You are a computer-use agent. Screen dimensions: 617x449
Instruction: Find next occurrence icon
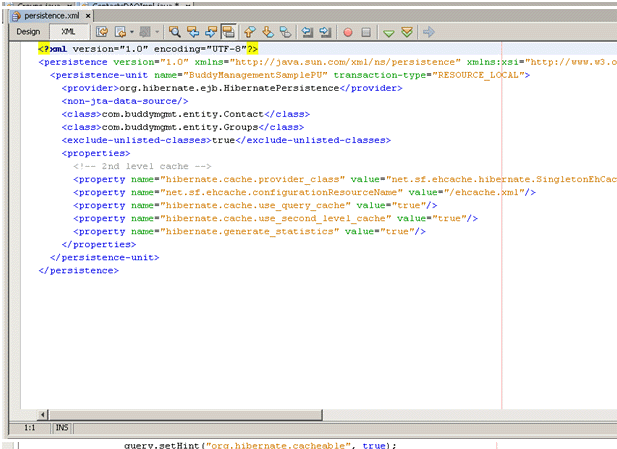[x=211, y=32]
